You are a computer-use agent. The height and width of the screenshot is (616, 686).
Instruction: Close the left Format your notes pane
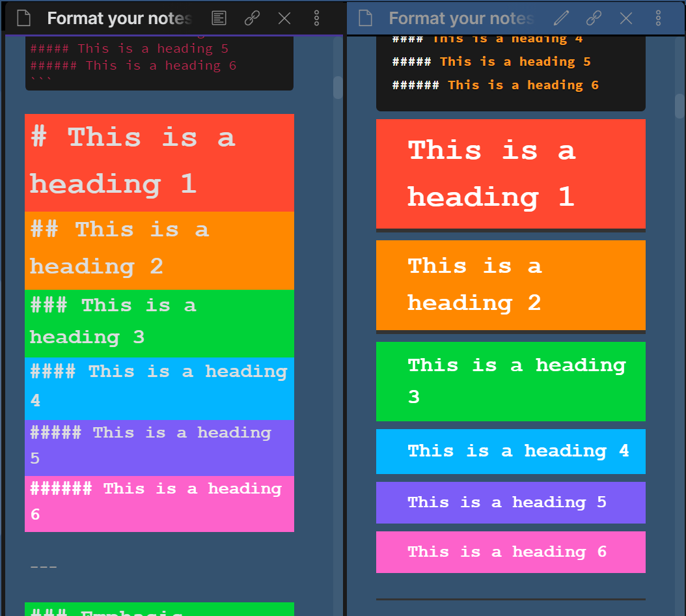click(x=284, y=18)
